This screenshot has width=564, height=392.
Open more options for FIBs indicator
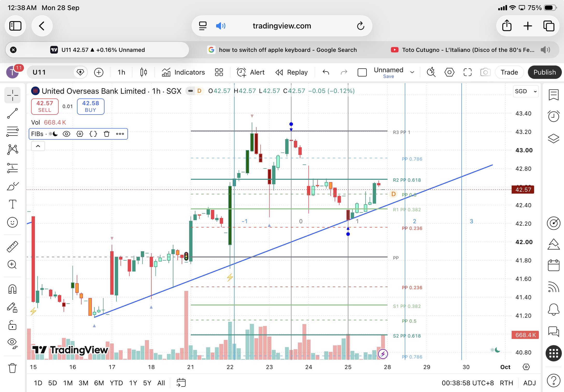click(120, 134)
